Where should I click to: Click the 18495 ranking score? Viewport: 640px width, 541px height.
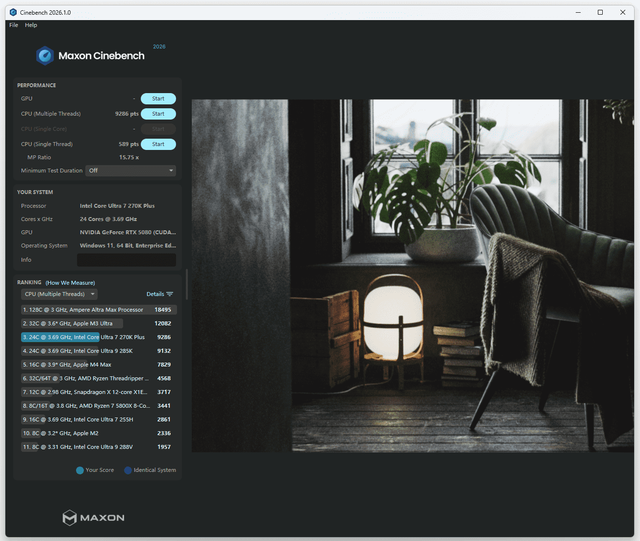pos(163,310)
